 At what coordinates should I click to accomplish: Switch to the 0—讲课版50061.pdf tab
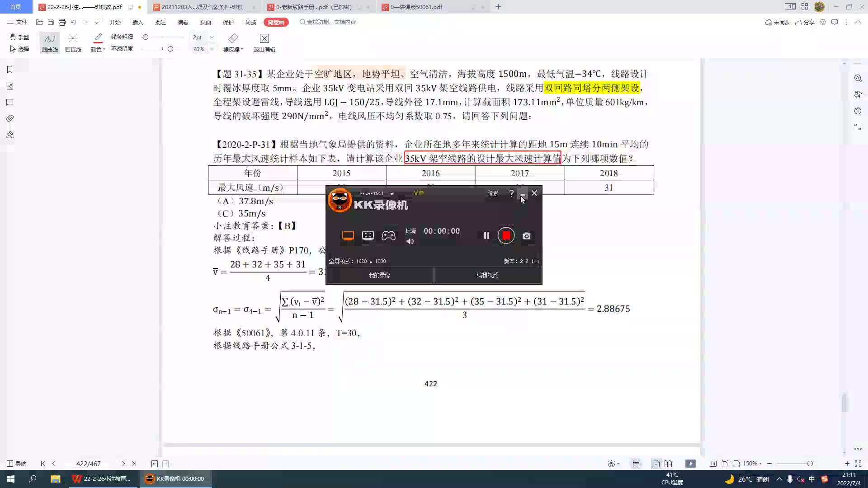tap(416, 7)
